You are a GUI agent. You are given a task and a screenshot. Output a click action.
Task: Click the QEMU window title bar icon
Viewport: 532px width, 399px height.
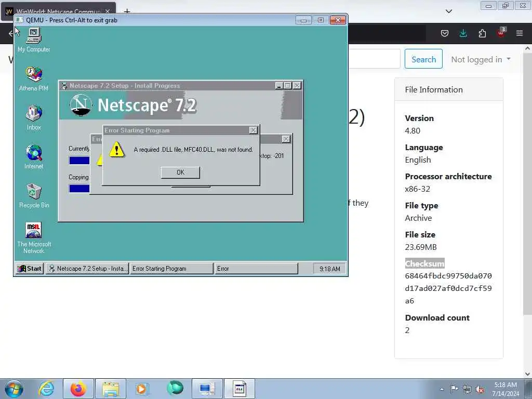click(20, 20)
